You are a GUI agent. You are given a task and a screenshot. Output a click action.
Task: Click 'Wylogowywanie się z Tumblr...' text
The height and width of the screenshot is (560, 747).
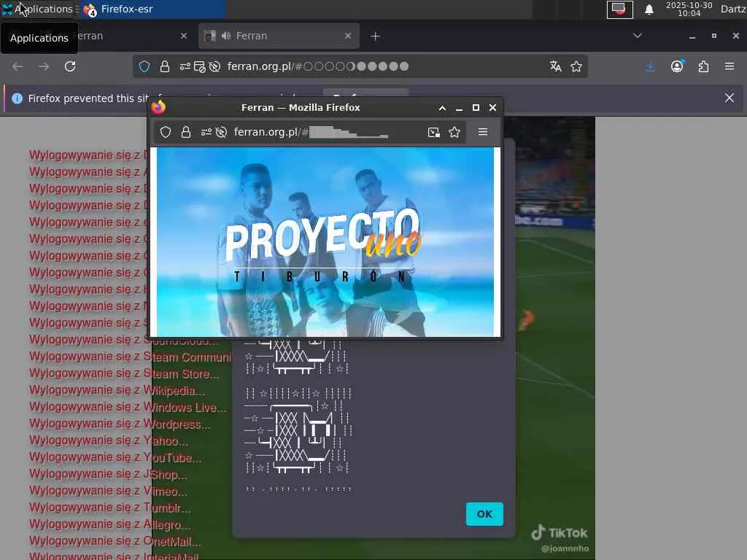(109, 508)
